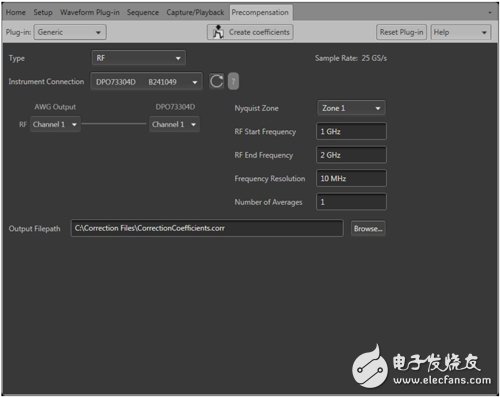Click Browse for output filepath
The width and height of the screenshot is (500, 397).
pos(368,229)
